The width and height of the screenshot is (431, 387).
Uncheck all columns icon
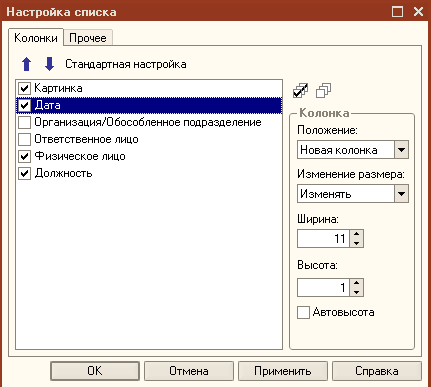point(323,91)
